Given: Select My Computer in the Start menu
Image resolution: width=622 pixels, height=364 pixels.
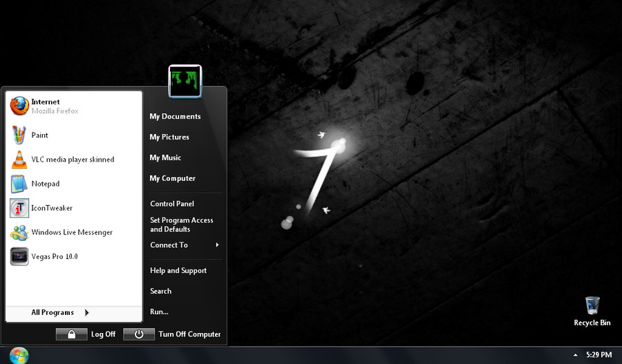Looking at the screenshot, I should pos(173,178).
